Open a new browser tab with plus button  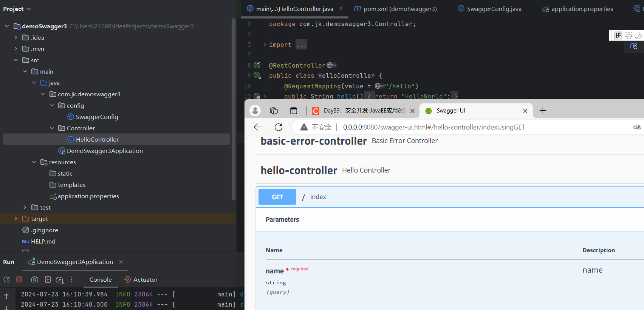tap(543, 111)
